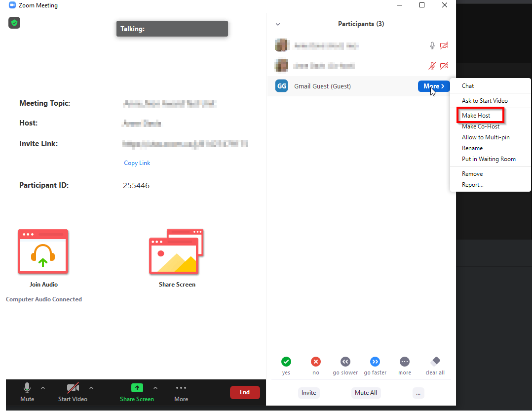The width and height of the screenshot is (532, 412).
Task: Click the Zoom logo in the title bar
Action: [x=12, y=5]
